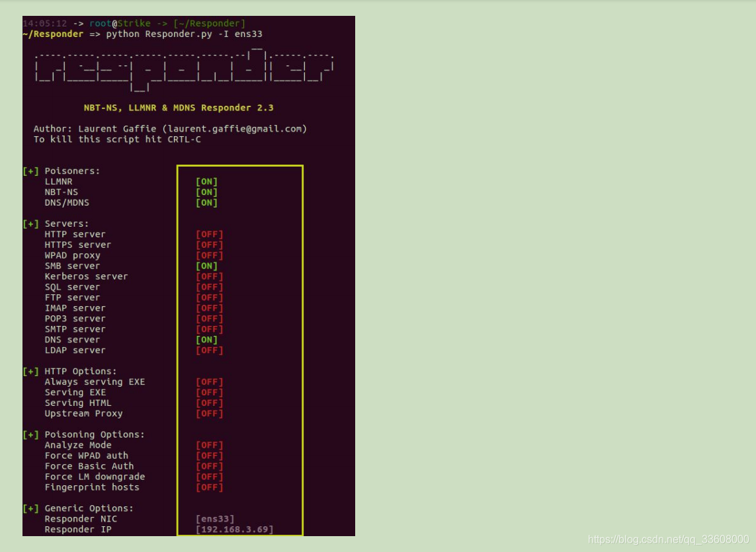Image resolution: width=756 pixels, height=552 pixels.
Task: Click the command 'python Responder.py -I ens33'
Action: point(184,34)
